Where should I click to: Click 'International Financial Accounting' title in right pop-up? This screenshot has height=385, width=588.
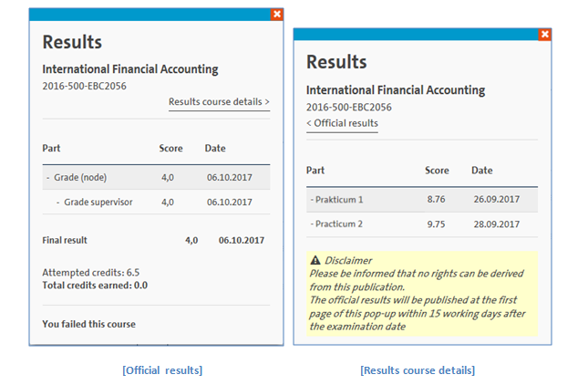coord(396,90)
